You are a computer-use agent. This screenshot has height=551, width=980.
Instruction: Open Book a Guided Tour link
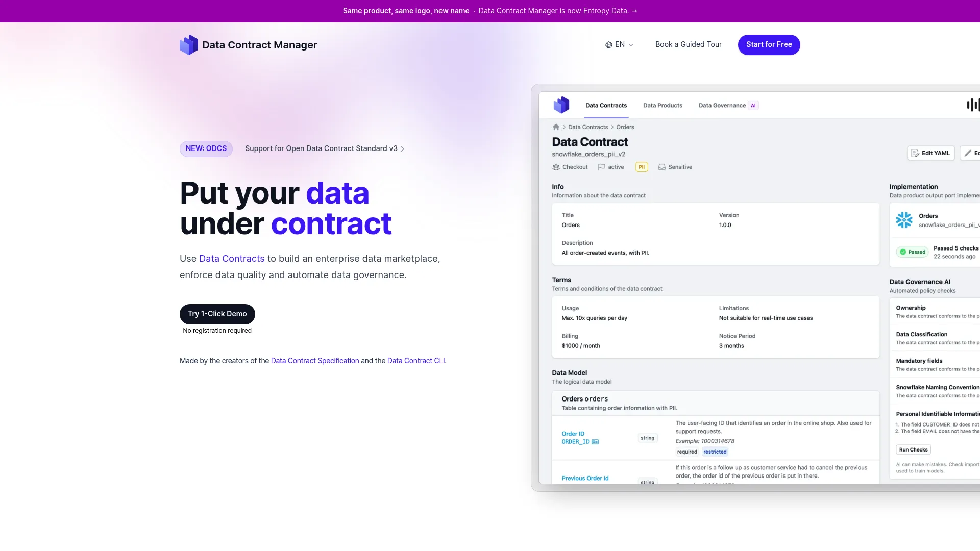click(x=688, y=44)
